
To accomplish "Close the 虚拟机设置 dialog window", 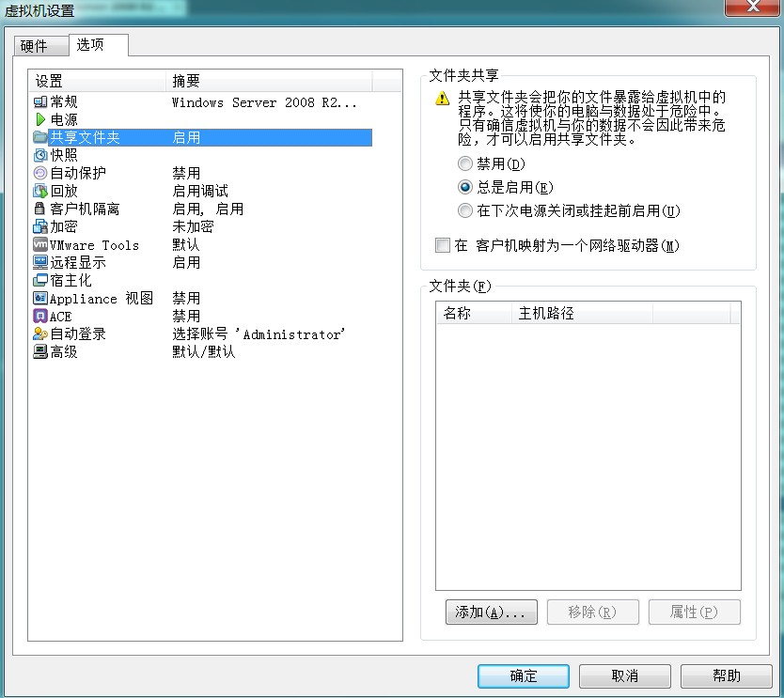I will [752, 7].
